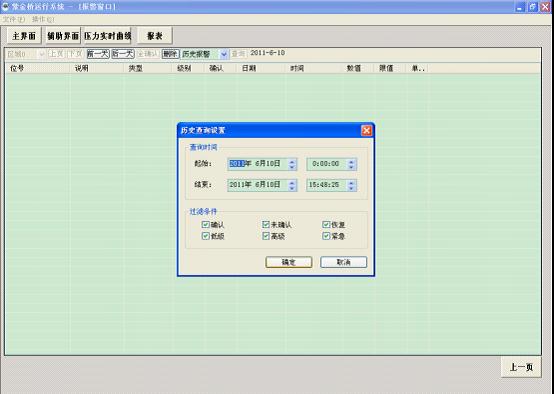Screen dimensions: 554x394
Task: Open the 压力实时曲线 view
Action: pyautogui.click(x=107, y=36)
